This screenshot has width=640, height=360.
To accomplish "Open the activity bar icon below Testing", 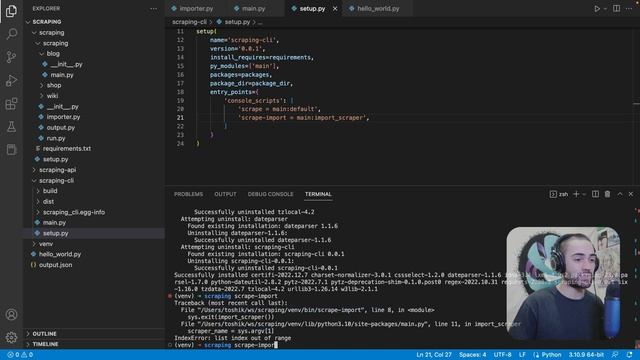I will point(11,149).
